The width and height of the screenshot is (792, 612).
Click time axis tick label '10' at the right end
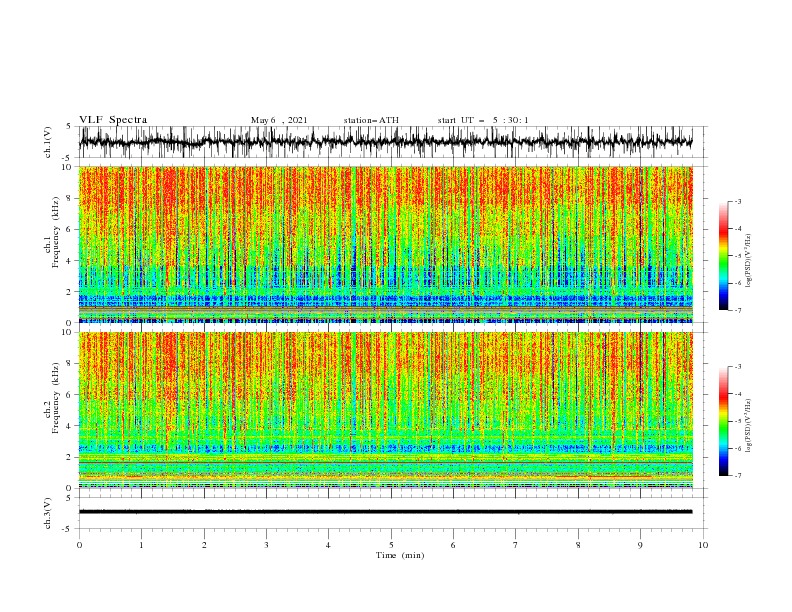pyautogui.click(x=703, y=545)
